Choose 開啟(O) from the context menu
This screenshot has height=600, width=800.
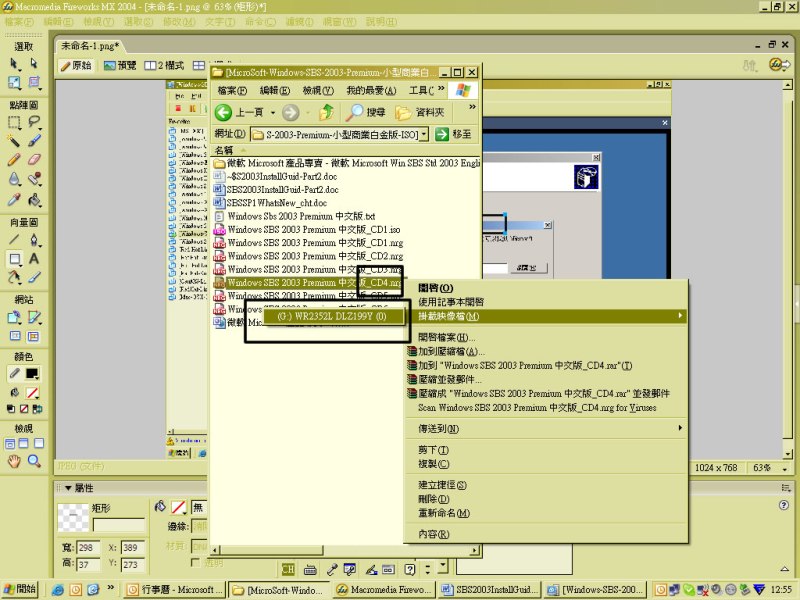pos(546,288)
